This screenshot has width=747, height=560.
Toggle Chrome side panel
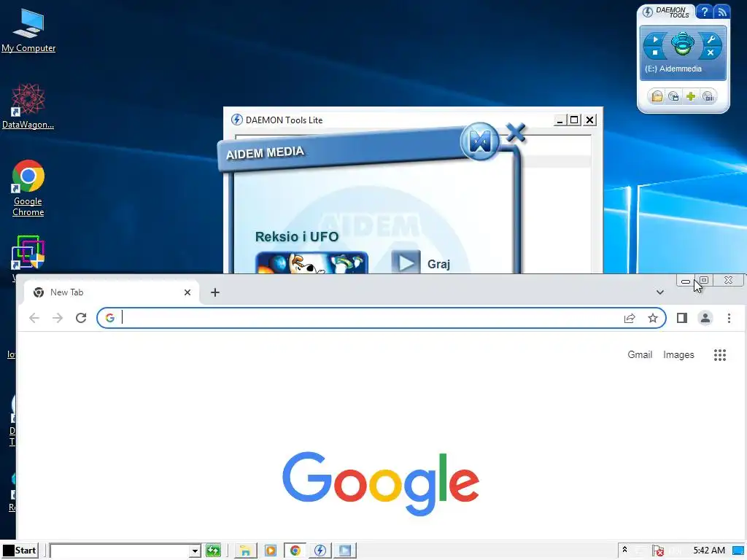(682, 318)
